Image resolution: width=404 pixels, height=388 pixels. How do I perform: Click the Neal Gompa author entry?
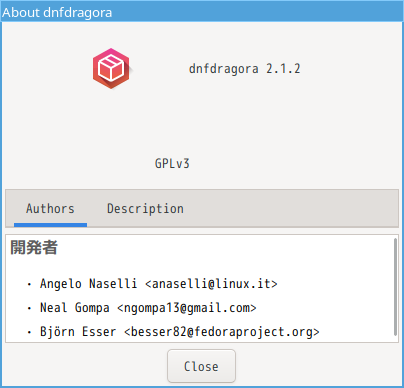coord(148,308)
